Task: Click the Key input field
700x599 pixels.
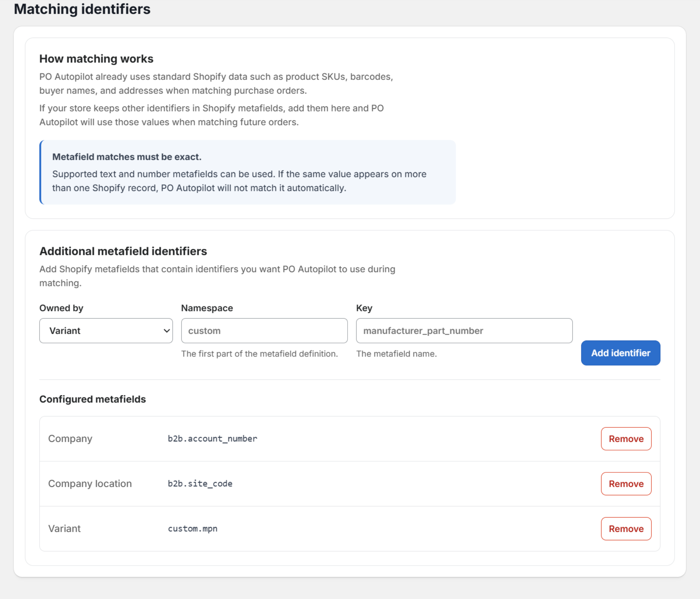Action: click(464, 330)
